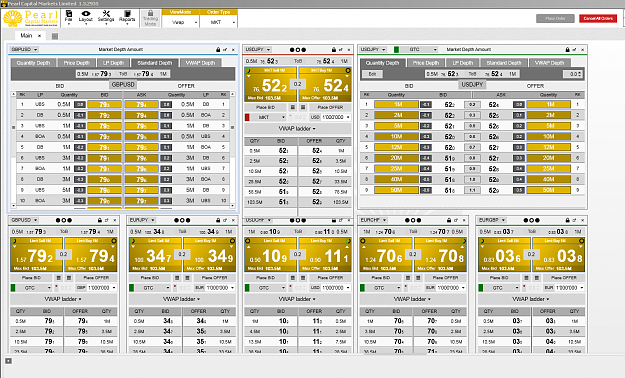Click the pin icon in the EURCHF tile header
The height and width of the screenshot is (378, 625).
coord(456,220)
